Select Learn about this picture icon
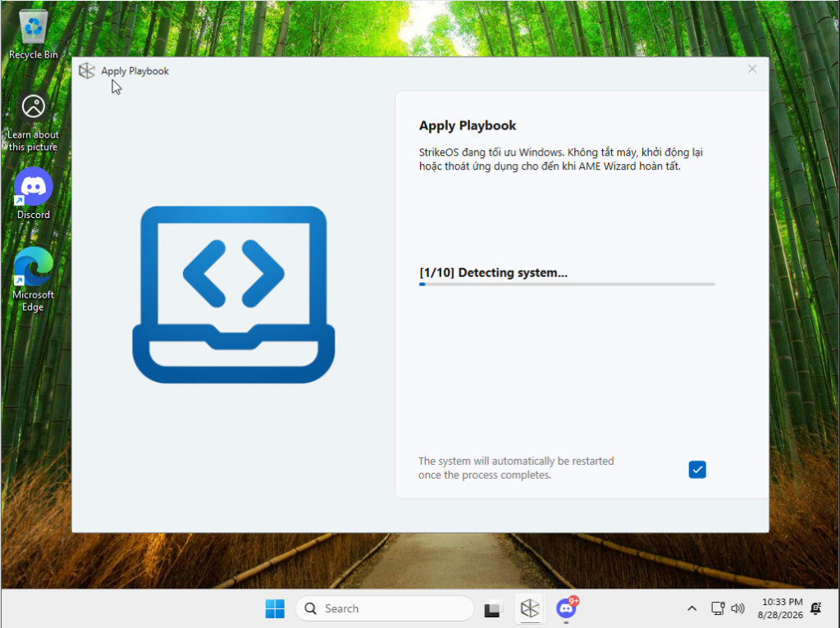 click(33, 122)
